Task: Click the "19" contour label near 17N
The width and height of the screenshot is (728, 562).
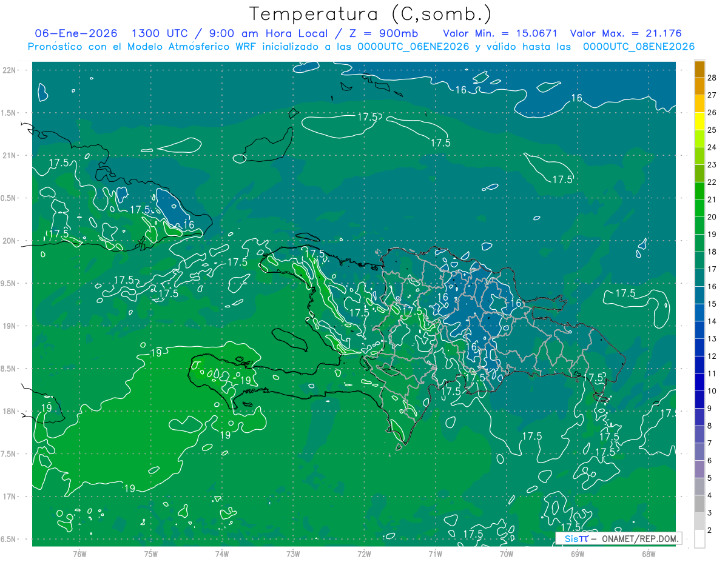Action: tap(129, 488)
